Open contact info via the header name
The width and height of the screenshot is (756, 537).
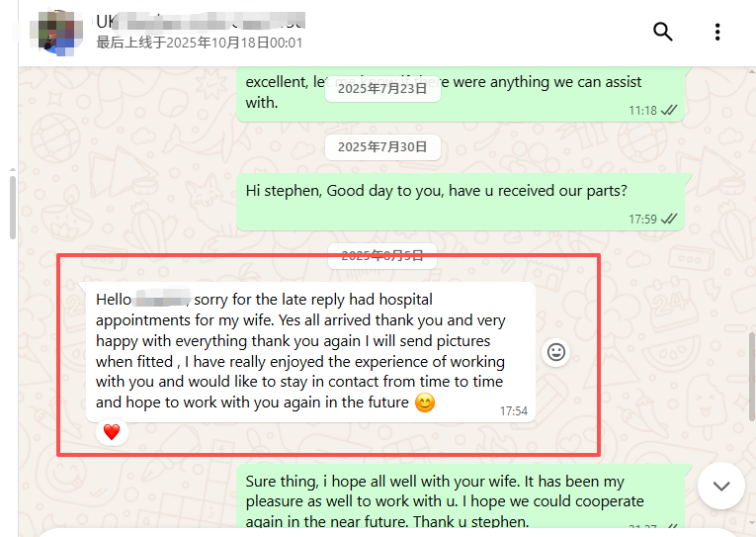(200, 22)
